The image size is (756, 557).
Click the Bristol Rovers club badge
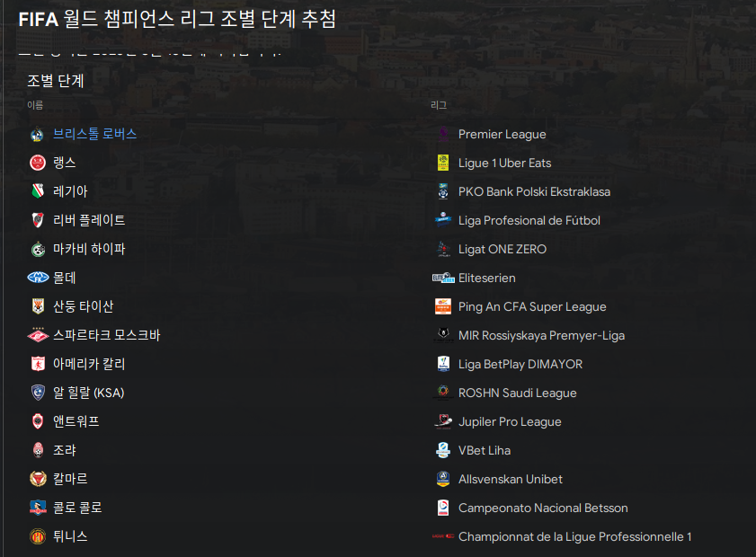tap(38, 135)
